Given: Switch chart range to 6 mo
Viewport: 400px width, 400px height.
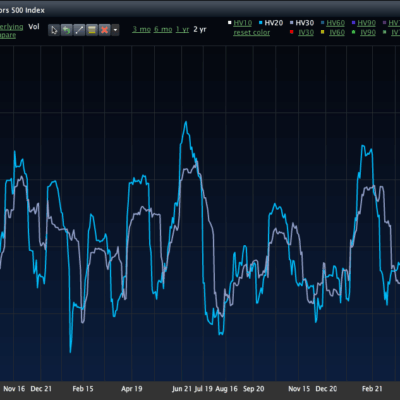Looking at the screenshot, I should (x=163, y=29).
